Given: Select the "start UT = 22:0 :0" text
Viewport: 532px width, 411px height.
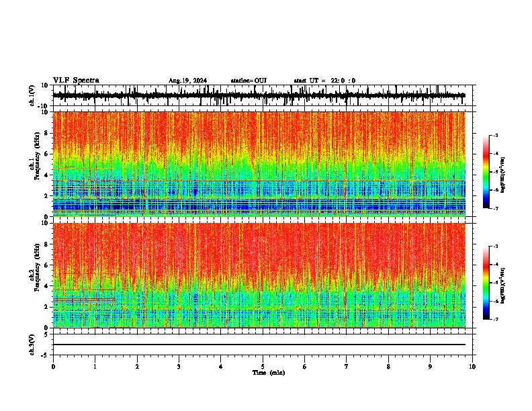Looking at the screenshot, I should click(x=324, y=81).
